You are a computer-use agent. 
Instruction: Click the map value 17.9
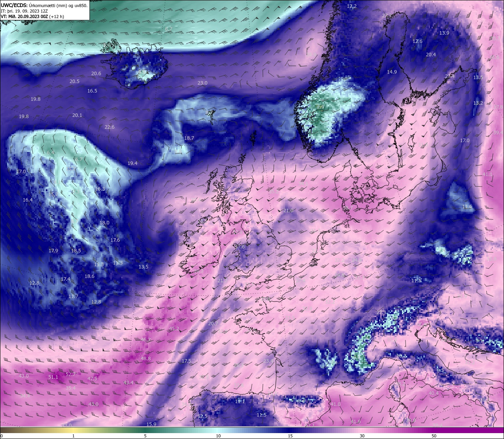click(53, 251)
